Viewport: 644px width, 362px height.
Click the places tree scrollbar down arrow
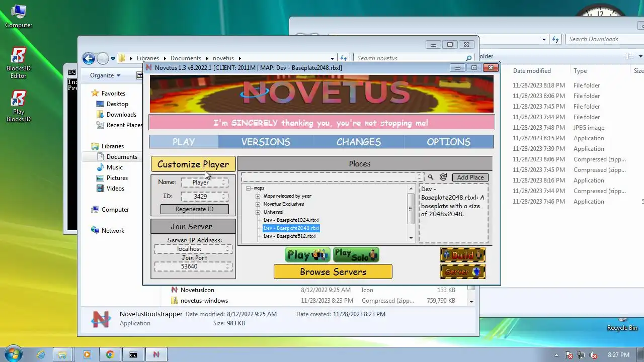411,238
